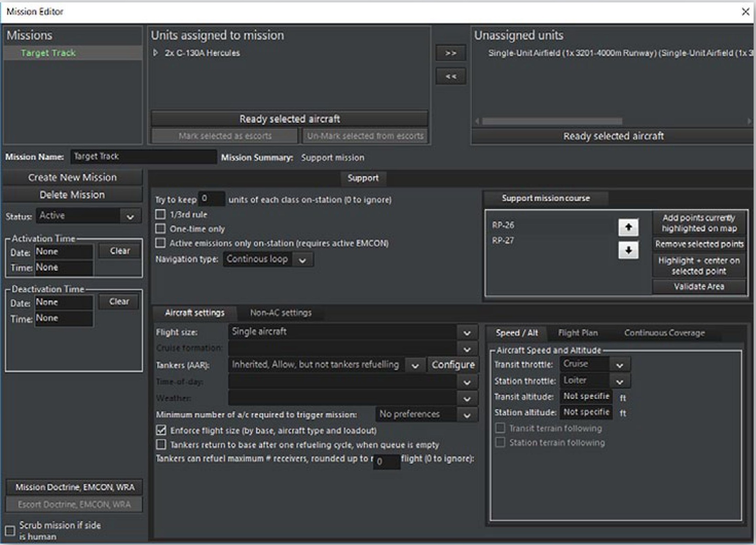756x545 pixels.
Task: Enable the 1/3rd rule checkbox
Action: click(x=160, y=214)
